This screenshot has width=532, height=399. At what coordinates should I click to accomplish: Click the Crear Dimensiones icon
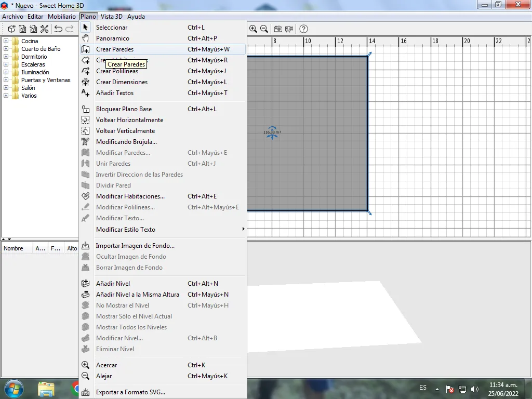click(x=86, y=82)
